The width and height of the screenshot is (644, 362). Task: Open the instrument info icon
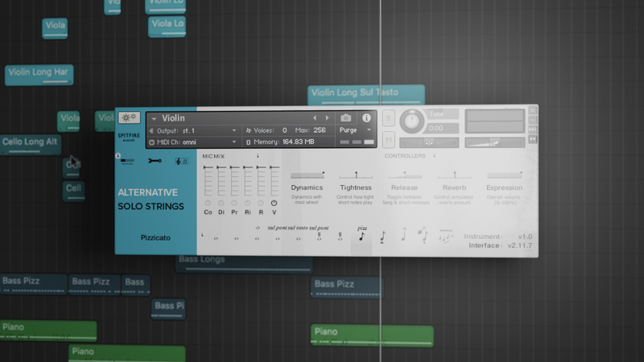pyautogui.click(x=367, y=117)
